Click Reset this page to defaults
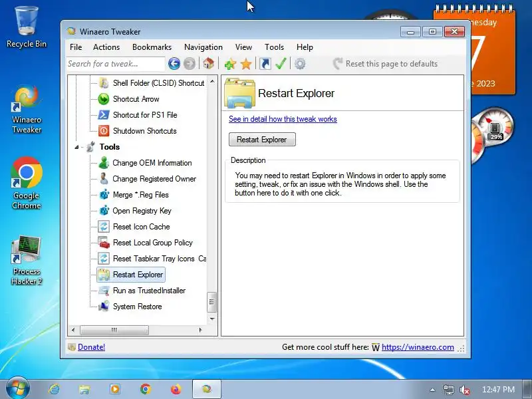The height and width of the screenshot is (399, 532). point(385,63)
